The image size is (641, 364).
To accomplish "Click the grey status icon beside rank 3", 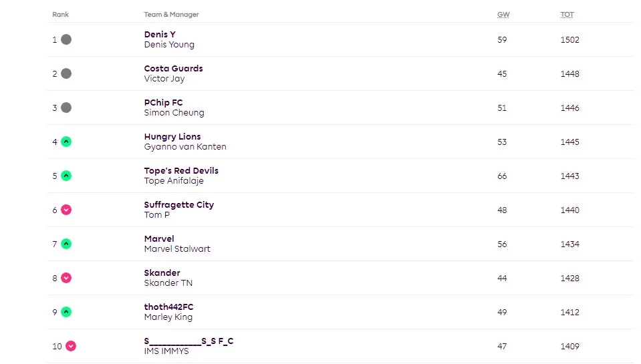I will point(66,108).
